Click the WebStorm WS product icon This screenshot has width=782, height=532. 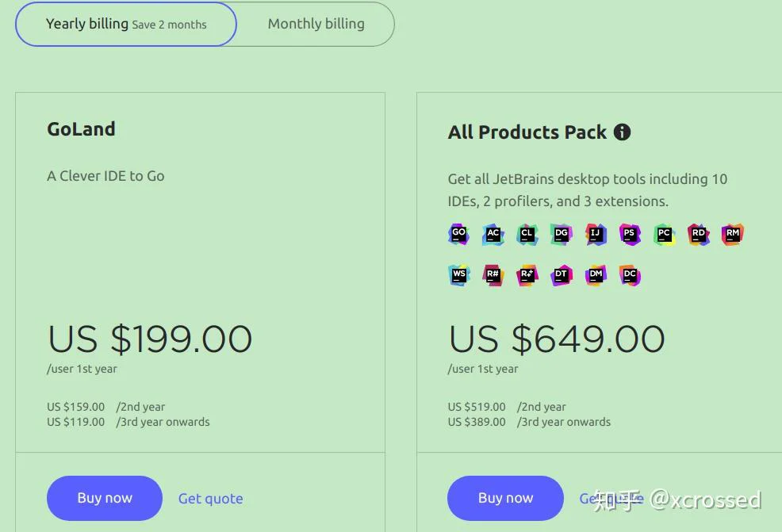point(459,275)
